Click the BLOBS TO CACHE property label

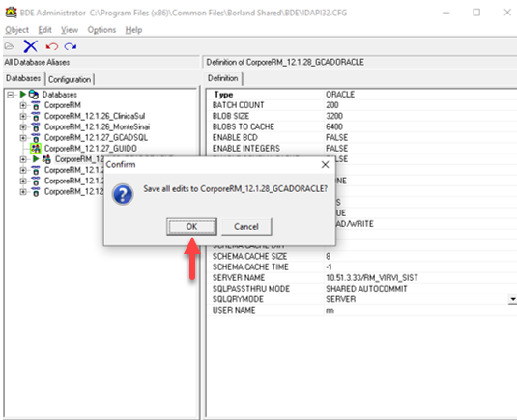tap(244, 126)
